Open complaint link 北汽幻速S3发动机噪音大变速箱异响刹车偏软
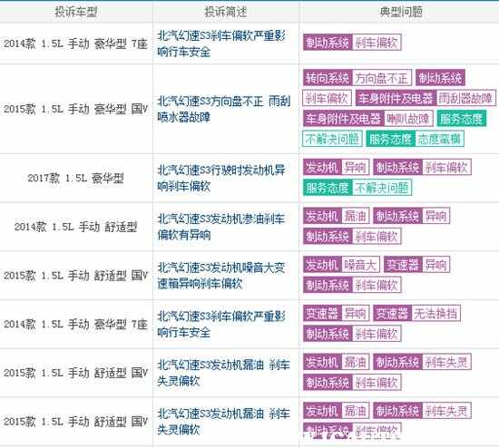The image size is (499, 448). [x=221, y=275]
